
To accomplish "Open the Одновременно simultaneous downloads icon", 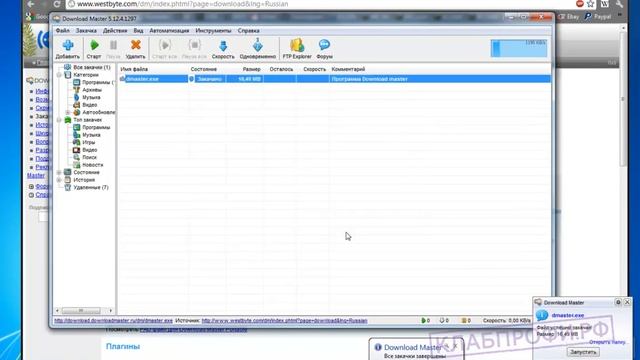I will pos(258,49).
